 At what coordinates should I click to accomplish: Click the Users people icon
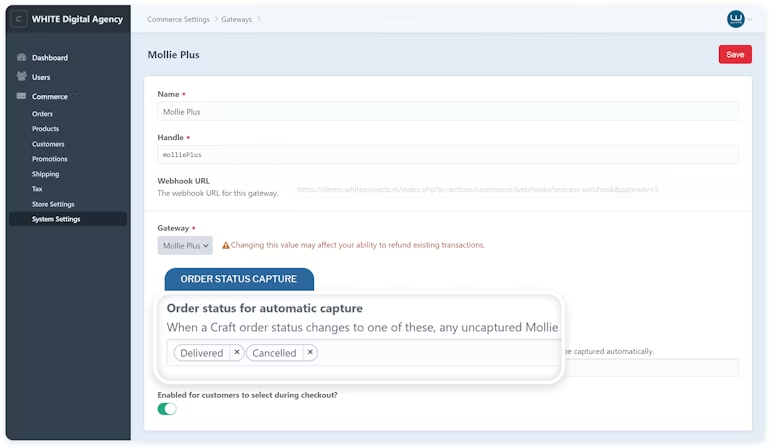(x=22, y=77)
